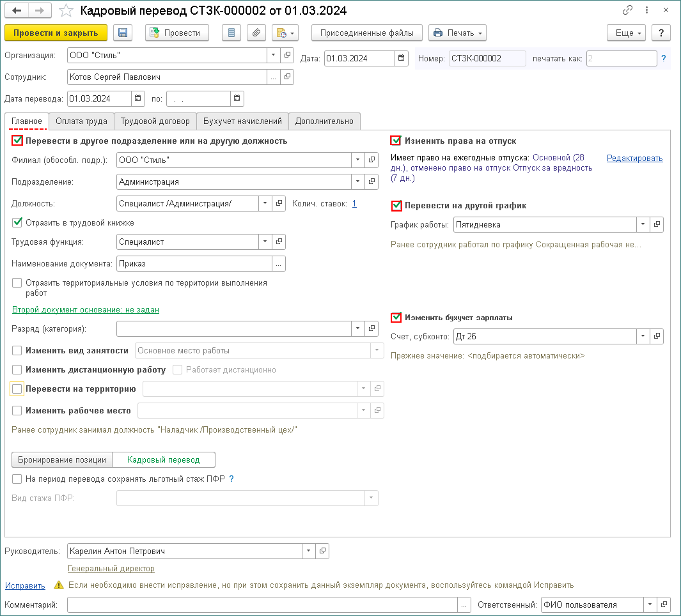Switch to the Оплата труда tab
Image resolution: width=681 pixels, height=616 pixels.
pyautogui.click(x=81, y=121)
